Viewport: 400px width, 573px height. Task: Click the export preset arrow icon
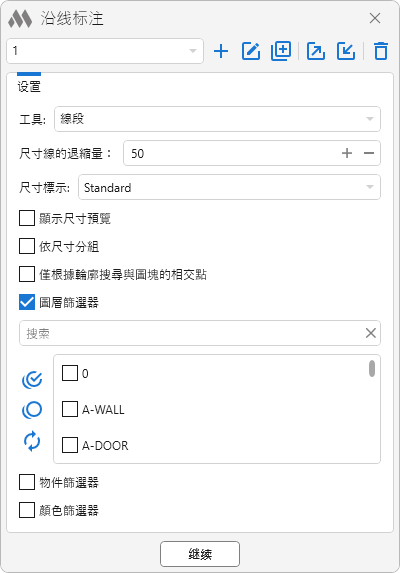(x=316, y=51)
